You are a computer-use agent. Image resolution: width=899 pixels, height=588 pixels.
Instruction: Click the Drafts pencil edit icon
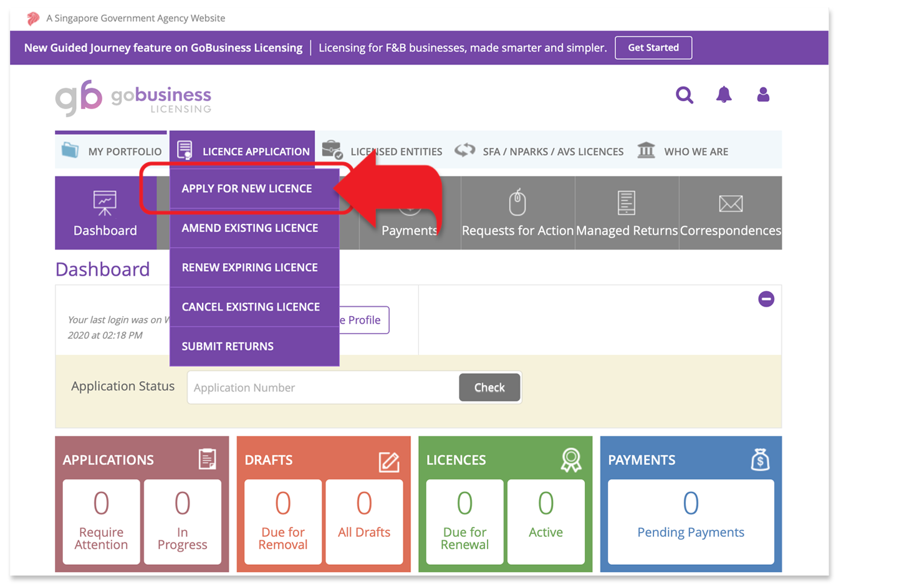(389, 461)
